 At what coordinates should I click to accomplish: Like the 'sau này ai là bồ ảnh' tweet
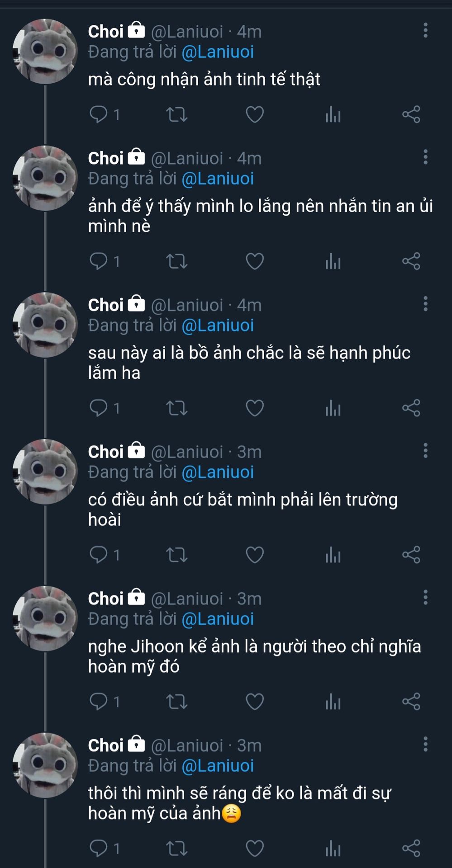(255, 408)
